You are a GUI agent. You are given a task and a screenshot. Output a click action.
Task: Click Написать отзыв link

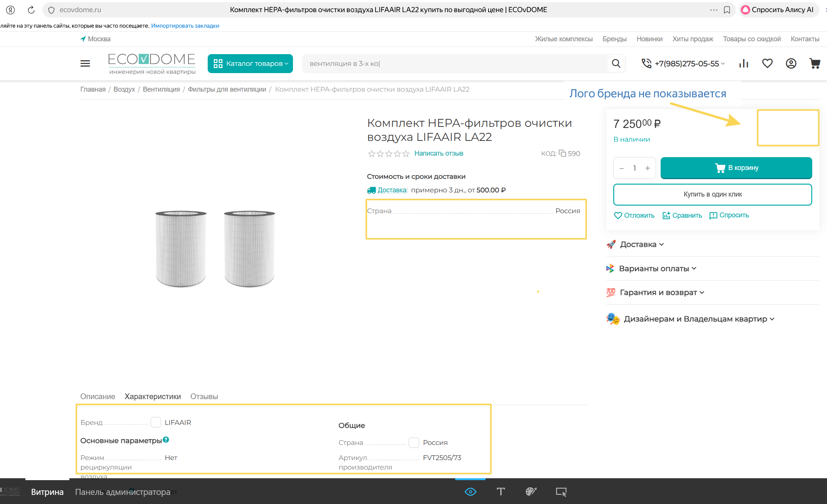[x=439, y=153]
